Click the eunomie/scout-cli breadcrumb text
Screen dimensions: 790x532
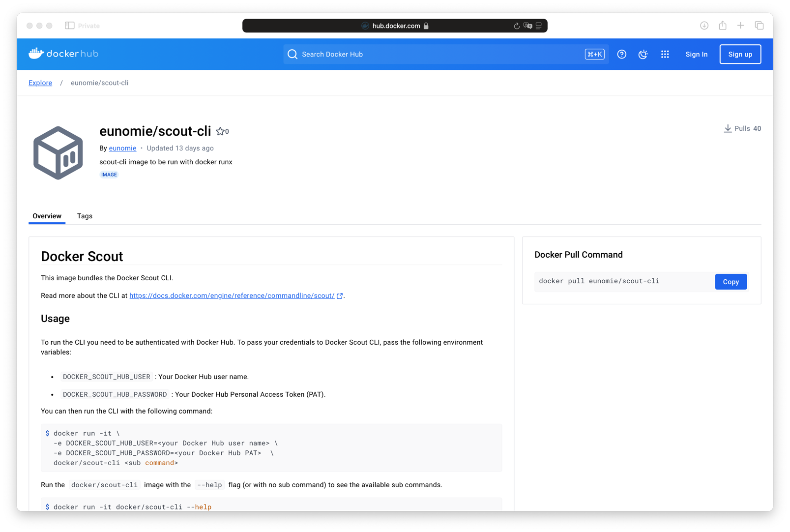(x=100, y=83)
